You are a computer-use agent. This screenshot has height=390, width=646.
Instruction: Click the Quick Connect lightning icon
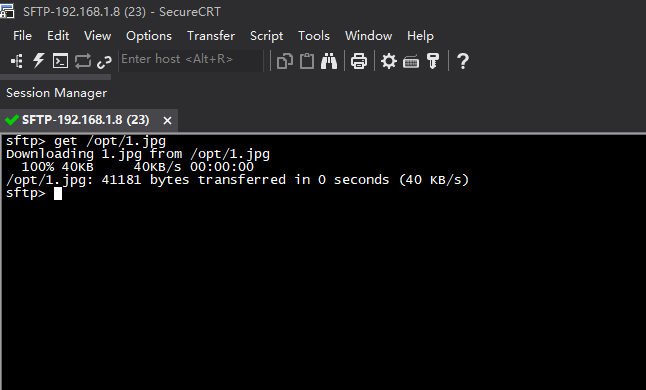tap(39, 61)
